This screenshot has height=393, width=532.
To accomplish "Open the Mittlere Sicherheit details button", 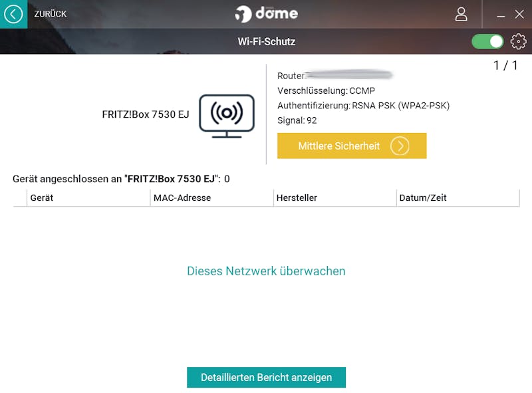I will [x=352, y=146].
